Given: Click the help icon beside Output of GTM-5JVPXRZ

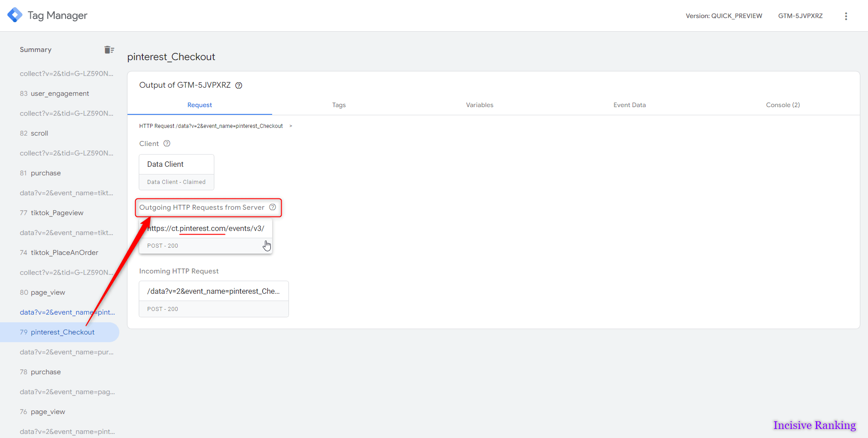Looking at the screenshot, I should [239, 85].
